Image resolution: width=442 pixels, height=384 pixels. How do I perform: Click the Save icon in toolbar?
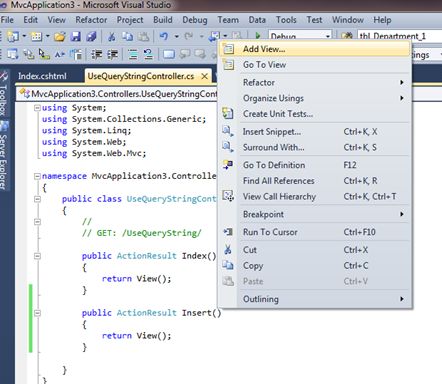coord(76,36)
